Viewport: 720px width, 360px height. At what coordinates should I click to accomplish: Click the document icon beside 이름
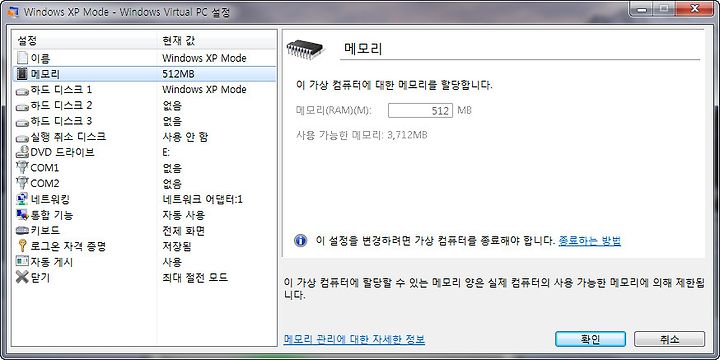22,58
